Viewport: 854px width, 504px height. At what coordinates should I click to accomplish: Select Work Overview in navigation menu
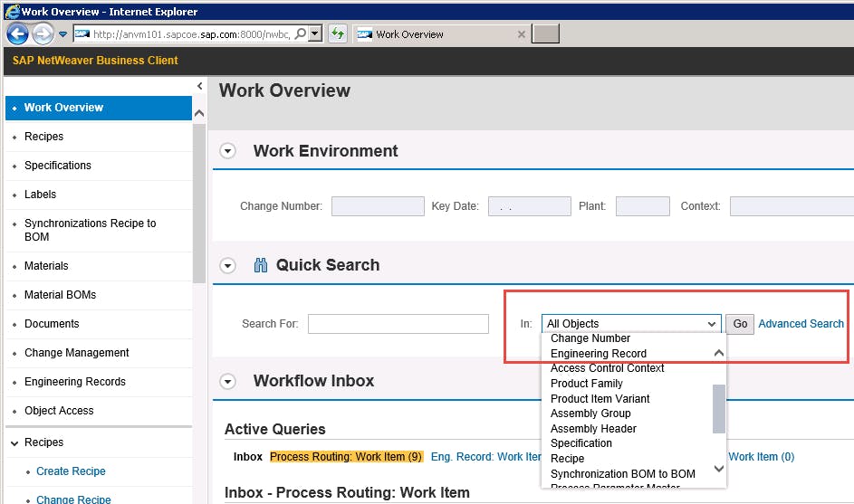click(x=99, y=108)
